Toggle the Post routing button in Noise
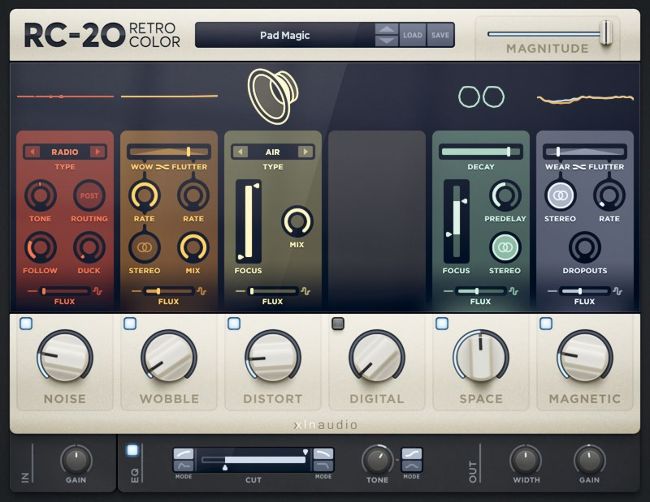The image size is (650, 502). coord(90,196)
